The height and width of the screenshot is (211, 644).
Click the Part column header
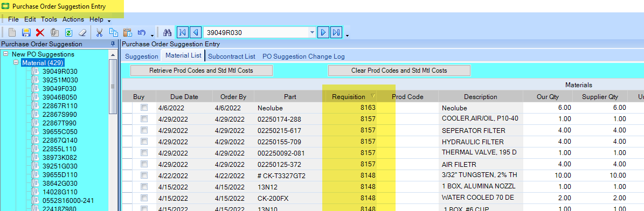click(290, 97)
